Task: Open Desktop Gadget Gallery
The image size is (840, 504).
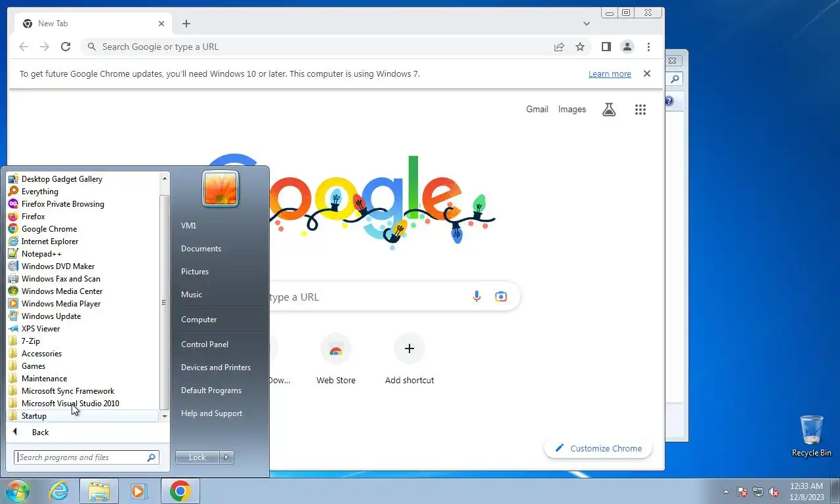Action: [x=83, y=179]
